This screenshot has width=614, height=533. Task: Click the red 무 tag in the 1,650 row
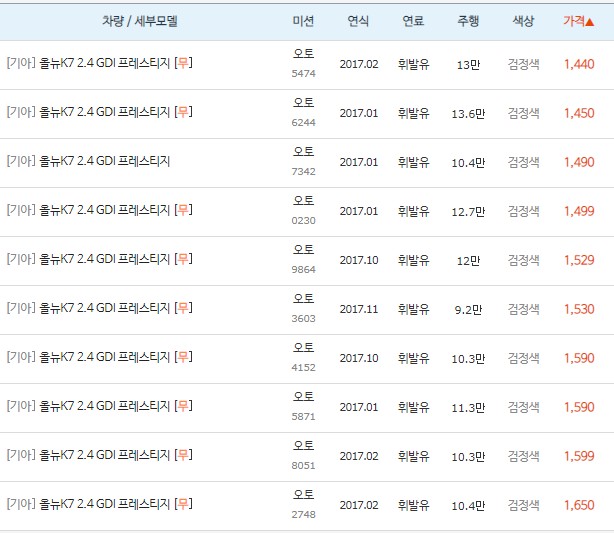pyautogui.click(x=183, y=503)
